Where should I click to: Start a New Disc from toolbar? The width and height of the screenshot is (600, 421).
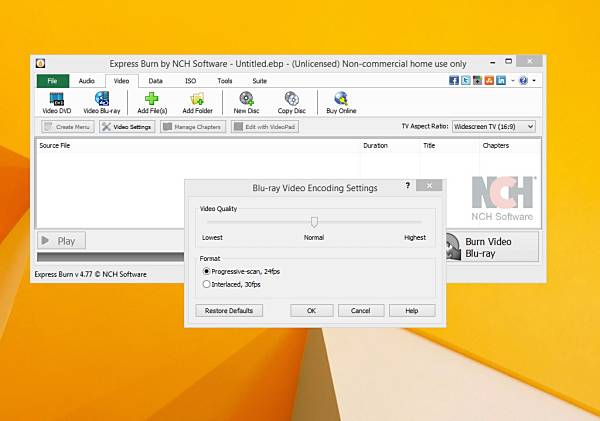[246, 98]
